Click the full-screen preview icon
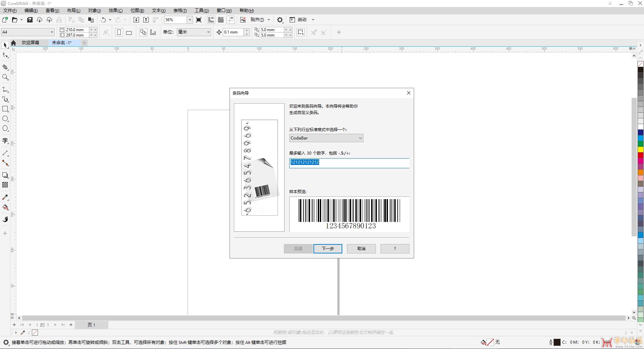This screenshot has width=644, height=349. click(x=199, y=20)
